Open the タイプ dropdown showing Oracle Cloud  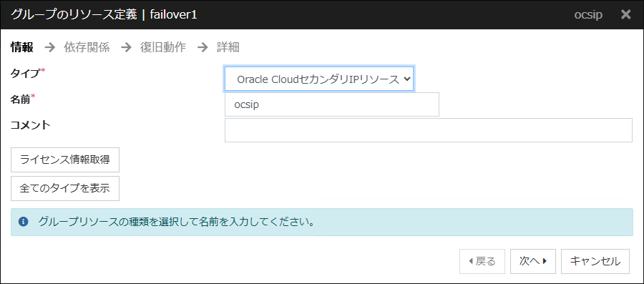click(319, 79)
